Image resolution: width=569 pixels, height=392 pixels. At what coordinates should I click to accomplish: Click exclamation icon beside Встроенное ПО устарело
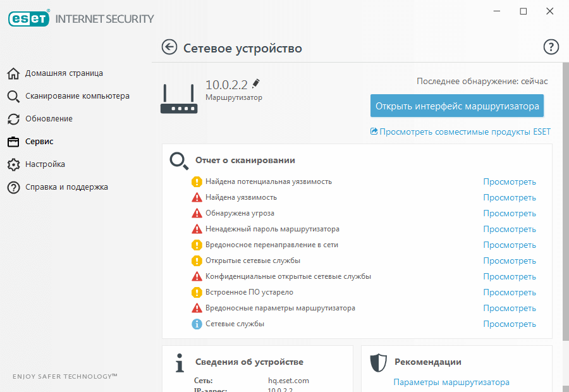[197, 292]
